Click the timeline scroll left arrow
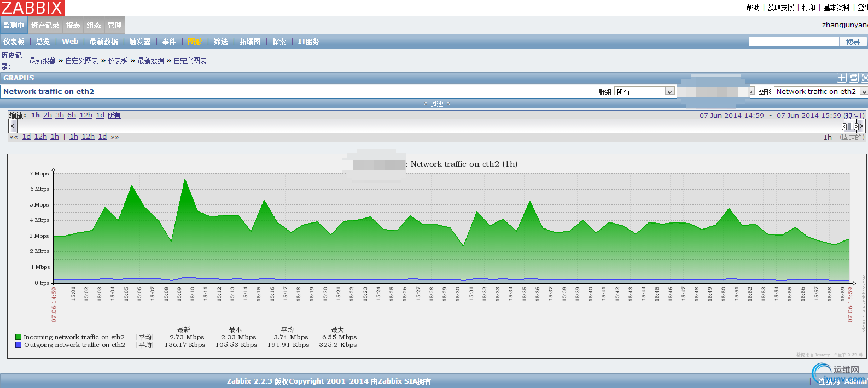Viewport: 868px width, 388px height. [13, 126]
